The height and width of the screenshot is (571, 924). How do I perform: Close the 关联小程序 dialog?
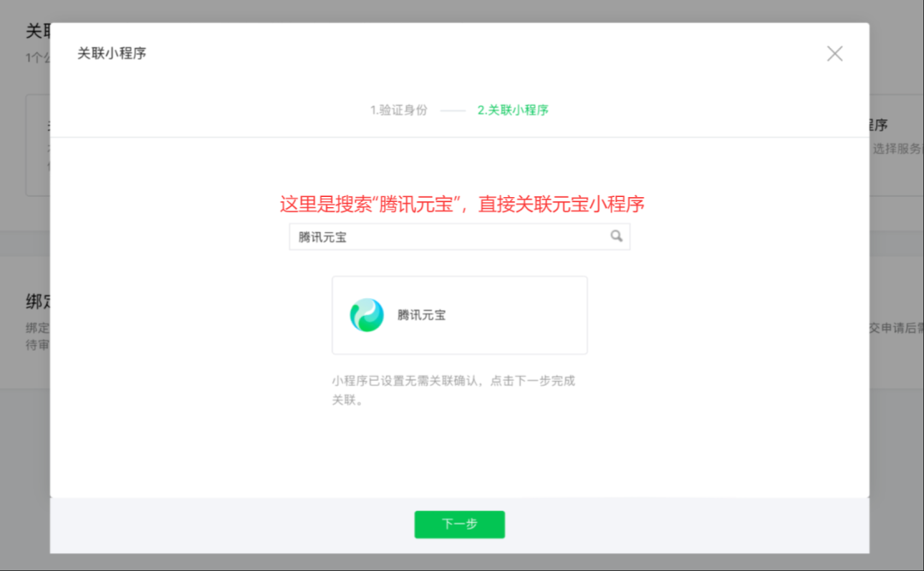tap(834, 54)
